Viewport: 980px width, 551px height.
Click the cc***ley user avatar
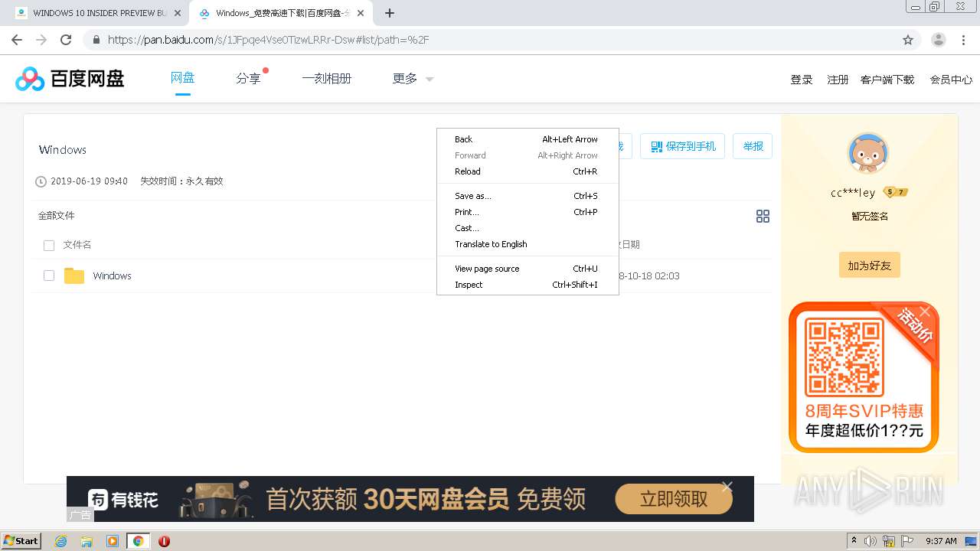(868, 153)
